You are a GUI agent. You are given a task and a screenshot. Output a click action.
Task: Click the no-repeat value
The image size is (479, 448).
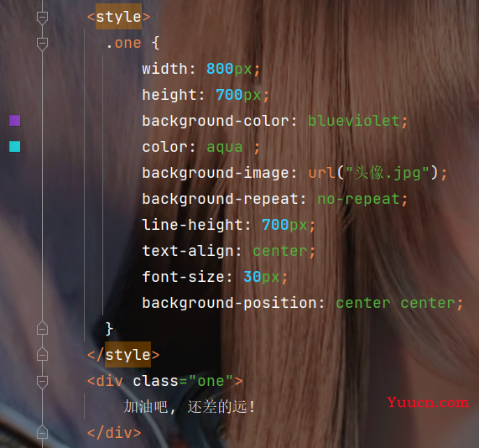point(359,199)
